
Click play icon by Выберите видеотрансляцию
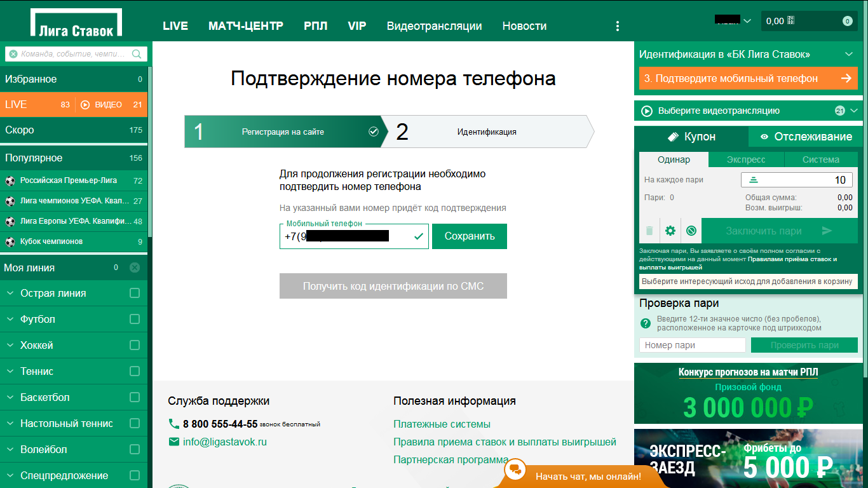647,111
